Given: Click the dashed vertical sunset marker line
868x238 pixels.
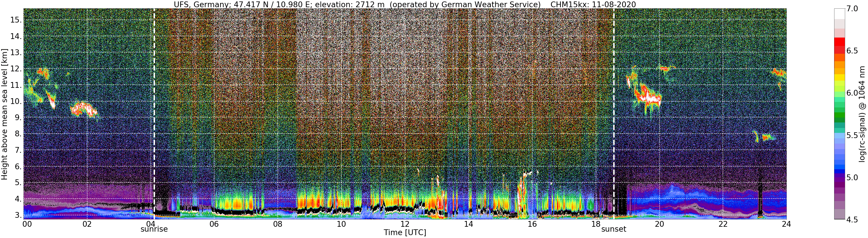Looking at the screenshot, I should point(613,114).
